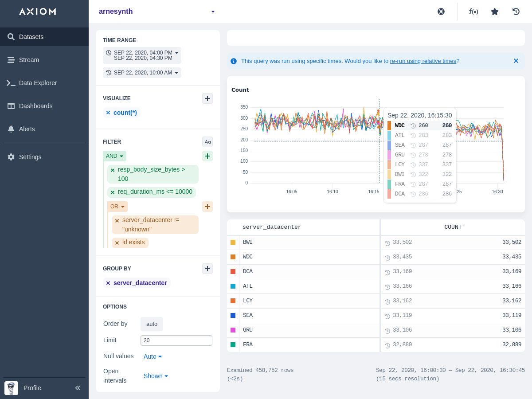Open the query history icon

516,12
